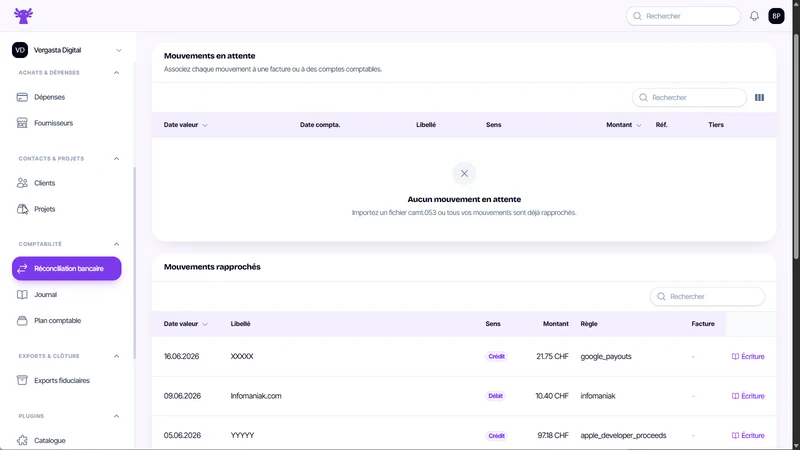Collapse the Achats & Dépenses section
The height and width of the screenshot is (450, 800).
click(116, 72)
